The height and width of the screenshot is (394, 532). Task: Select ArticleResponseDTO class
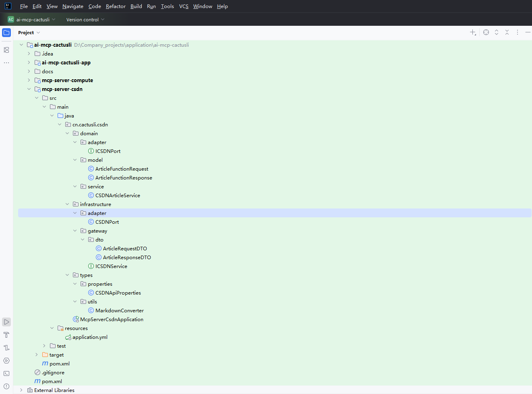[x=127, y=258]
